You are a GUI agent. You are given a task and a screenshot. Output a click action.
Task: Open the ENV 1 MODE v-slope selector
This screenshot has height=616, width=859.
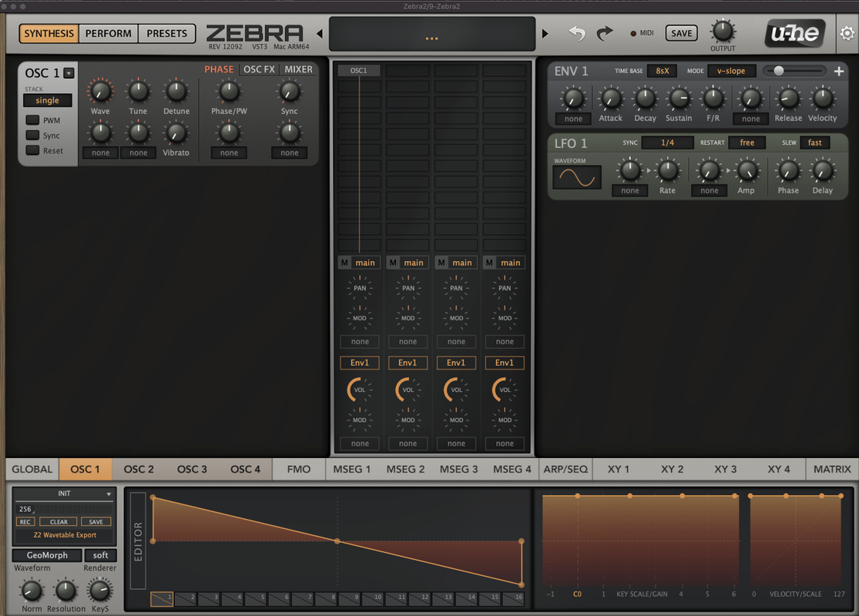(x=731, y=71)
